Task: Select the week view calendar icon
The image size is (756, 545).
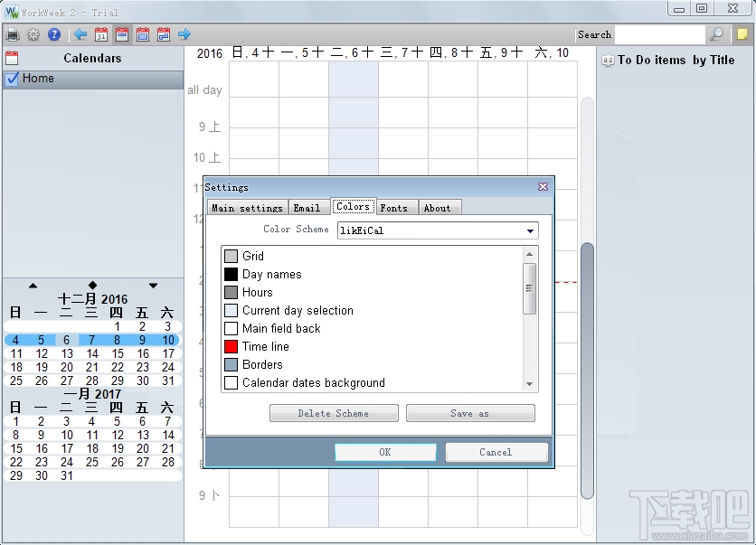Action: click(122, 34)
